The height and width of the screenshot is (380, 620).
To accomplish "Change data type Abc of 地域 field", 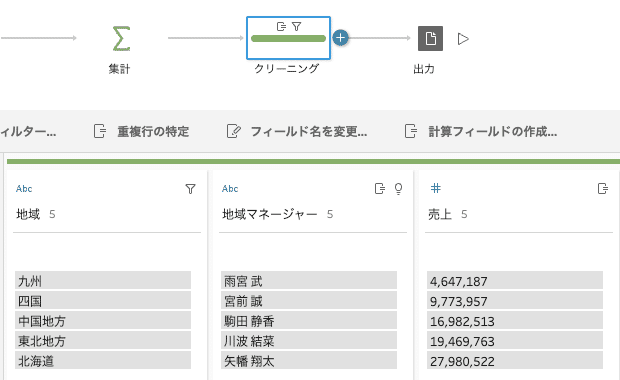I will [x=24, y=189].
